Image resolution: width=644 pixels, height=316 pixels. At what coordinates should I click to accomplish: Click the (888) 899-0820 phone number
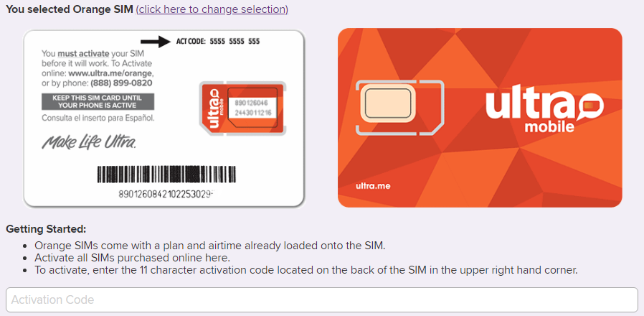[x=122, y=83]
